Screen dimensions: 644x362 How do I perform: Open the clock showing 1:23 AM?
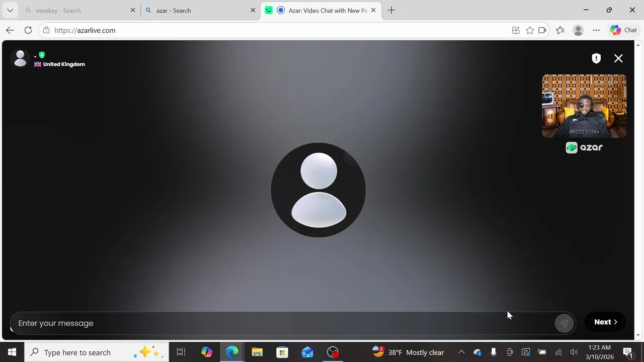tap(599, 352)
